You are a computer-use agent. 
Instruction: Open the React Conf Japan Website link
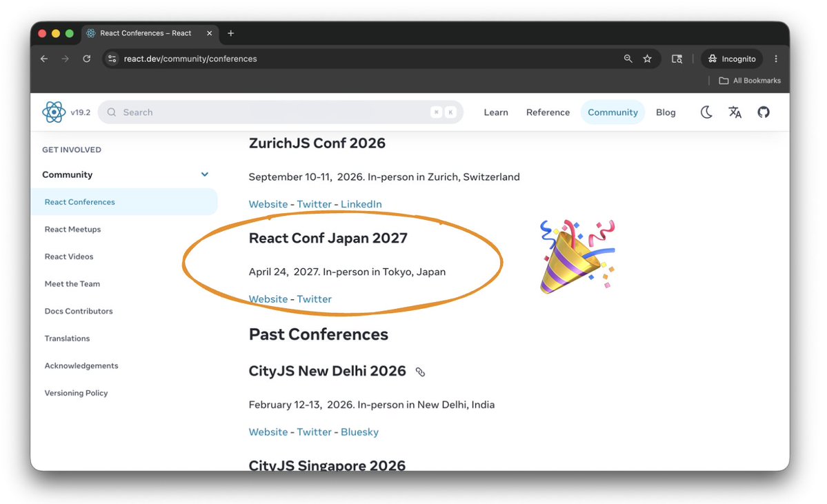coord(268,299)
